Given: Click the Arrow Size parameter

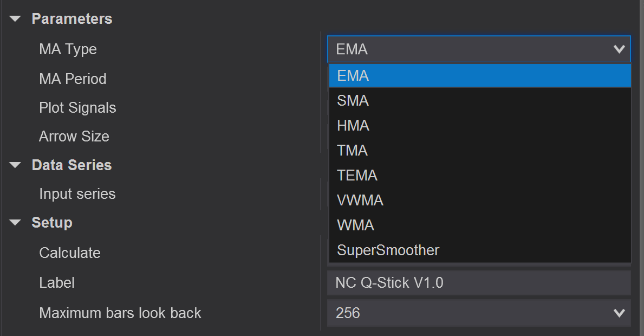Looking at the screenshot, I should pyautogui.click(x=74, y=136).
